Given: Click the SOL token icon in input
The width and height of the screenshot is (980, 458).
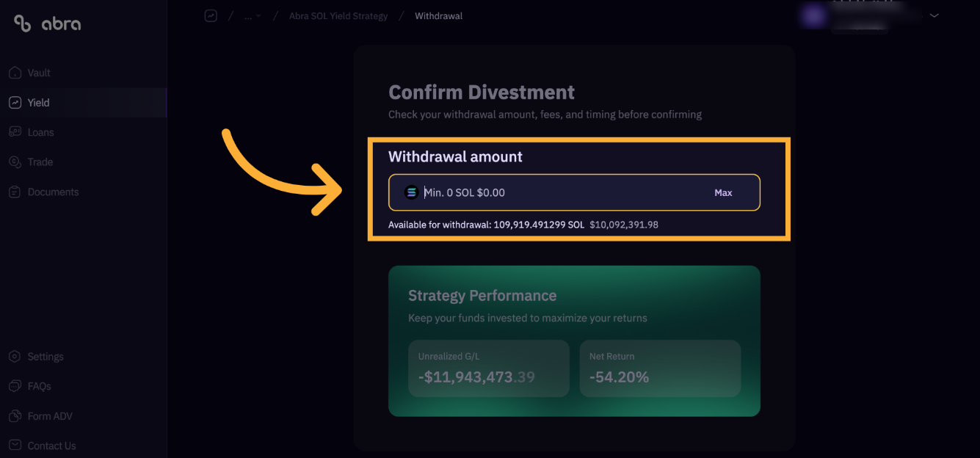Looking at the screenshot, I should point(411,192).
